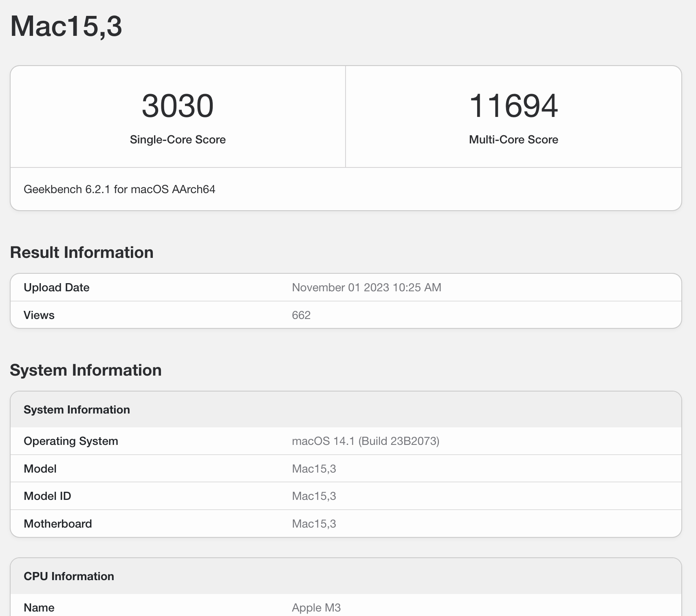696x616 pixels.
Task: Click the CPU Information header
Action: (69, 576)
